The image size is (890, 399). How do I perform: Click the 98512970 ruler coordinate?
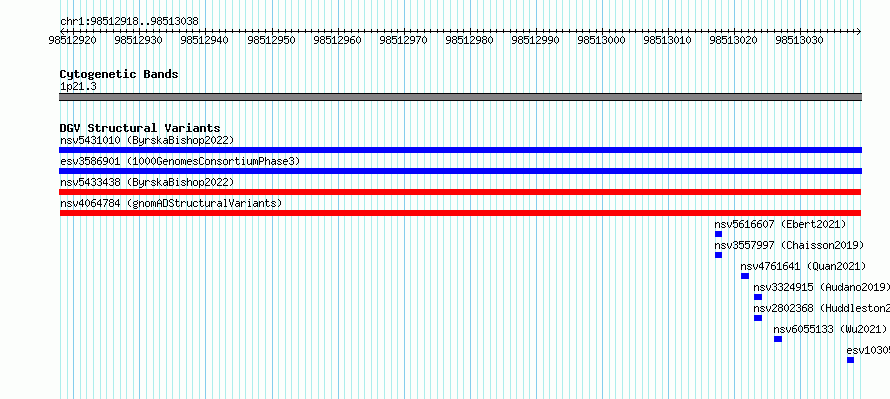(403, 40)
